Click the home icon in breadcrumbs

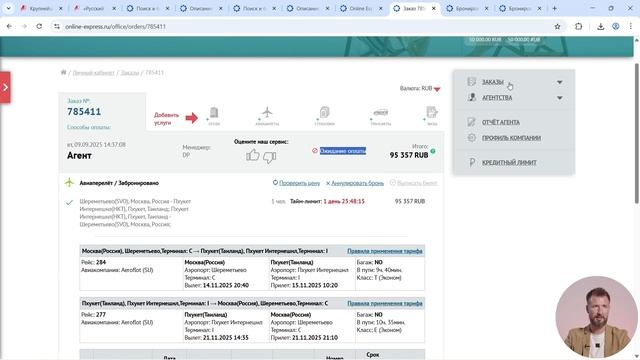coord(63,72)
